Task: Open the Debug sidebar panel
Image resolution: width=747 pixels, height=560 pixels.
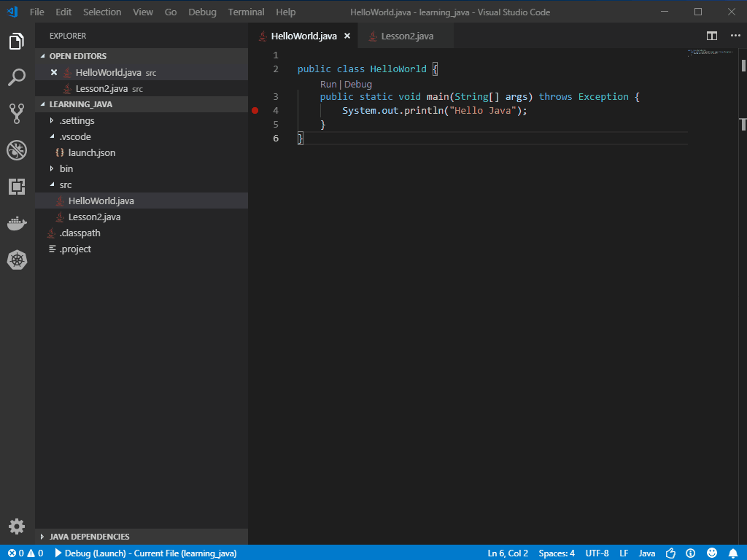Action: [16, 150]
